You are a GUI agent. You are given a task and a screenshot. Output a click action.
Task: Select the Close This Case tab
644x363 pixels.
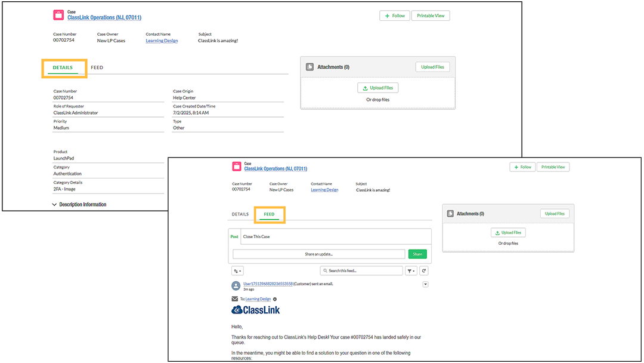[256, 237]
